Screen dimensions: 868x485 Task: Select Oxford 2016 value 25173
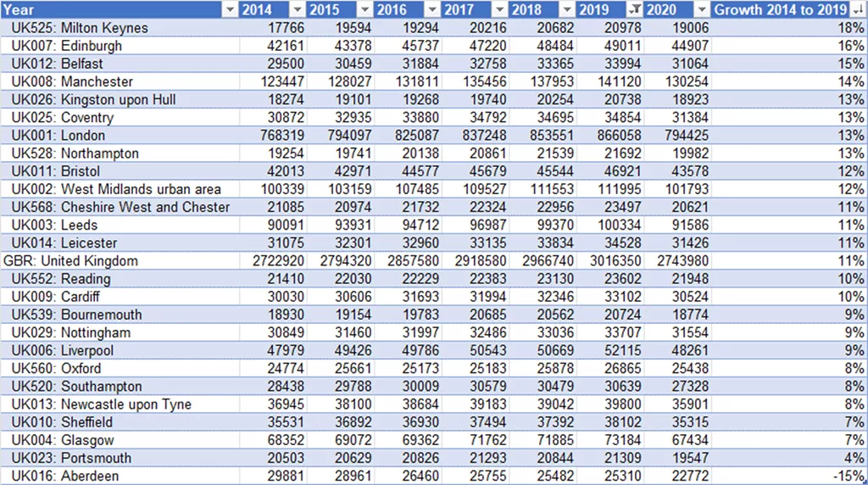click(420, 368)
